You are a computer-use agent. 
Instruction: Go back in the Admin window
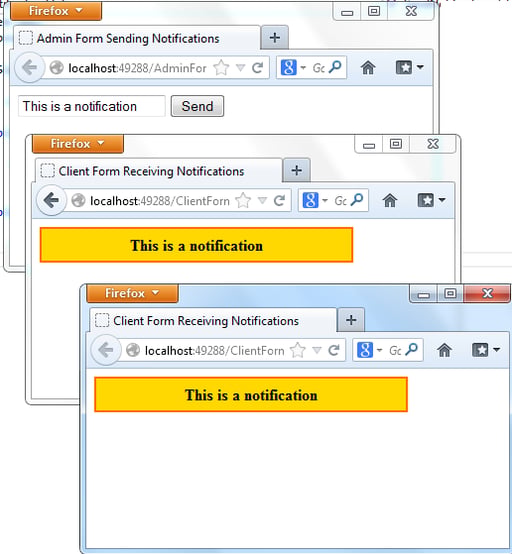(30, 67)
